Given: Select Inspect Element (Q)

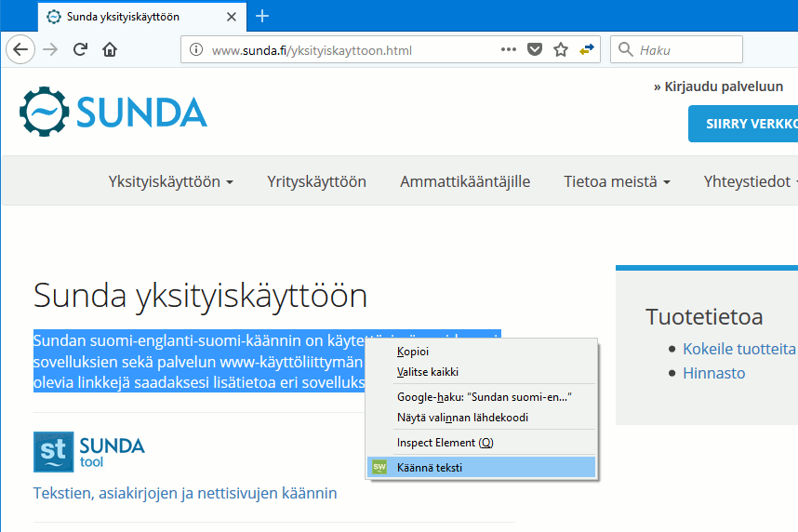Looking at the screenshot, I should [481, 443].
